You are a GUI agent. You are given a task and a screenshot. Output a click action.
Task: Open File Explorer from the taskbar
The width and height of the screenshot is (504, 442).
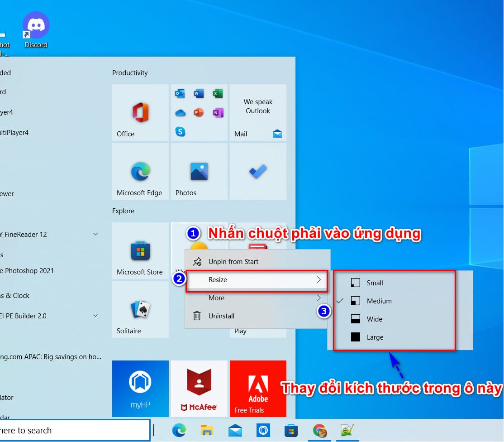pos(207,430)
